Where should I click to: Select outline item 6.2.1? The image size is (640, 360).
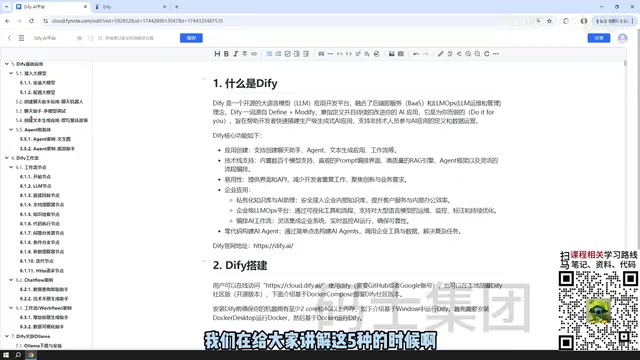click(44, 289)
